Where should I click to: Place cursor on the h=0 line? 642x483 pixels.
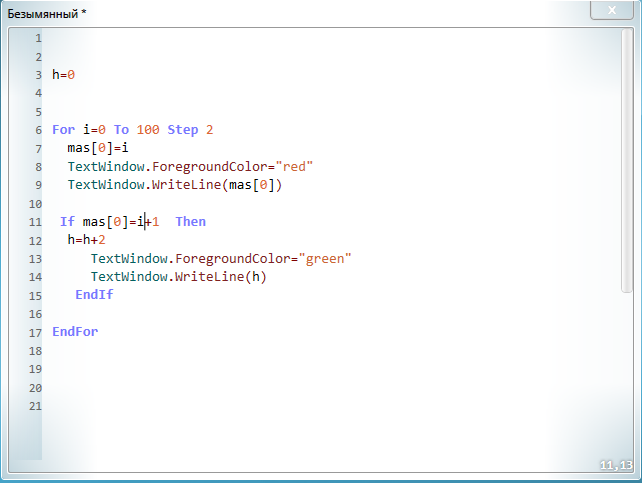click(64, 75)
